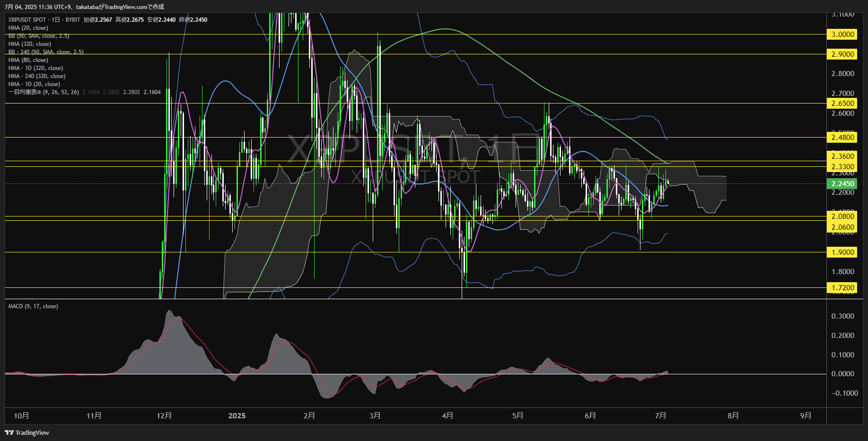Select the BB (50, SMA, close, 2.5) legend
The height and width of the screenshot is (441, 868).
(39, 36)
